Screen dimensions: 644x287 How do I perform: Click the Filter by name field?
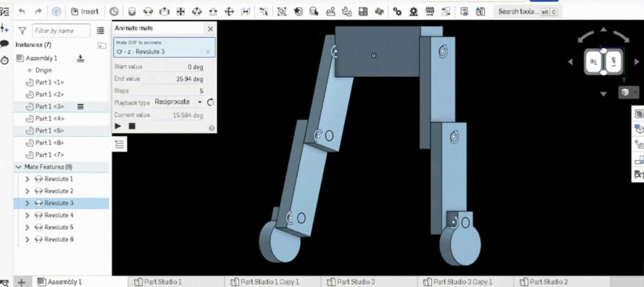(x=61, y=31)
